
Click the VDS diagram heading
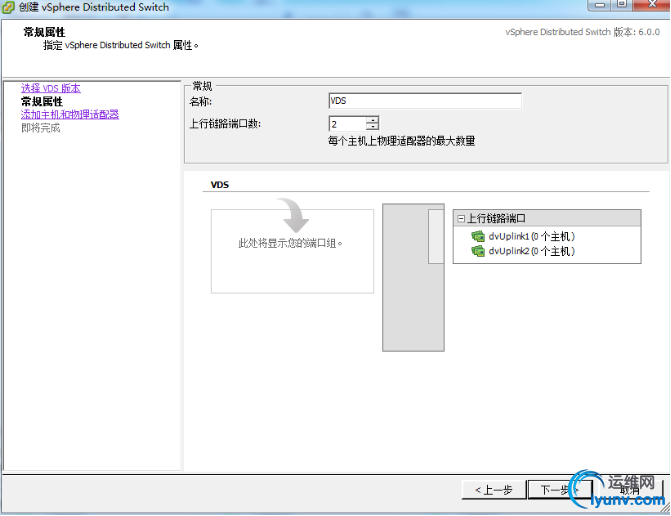point(220,185)
